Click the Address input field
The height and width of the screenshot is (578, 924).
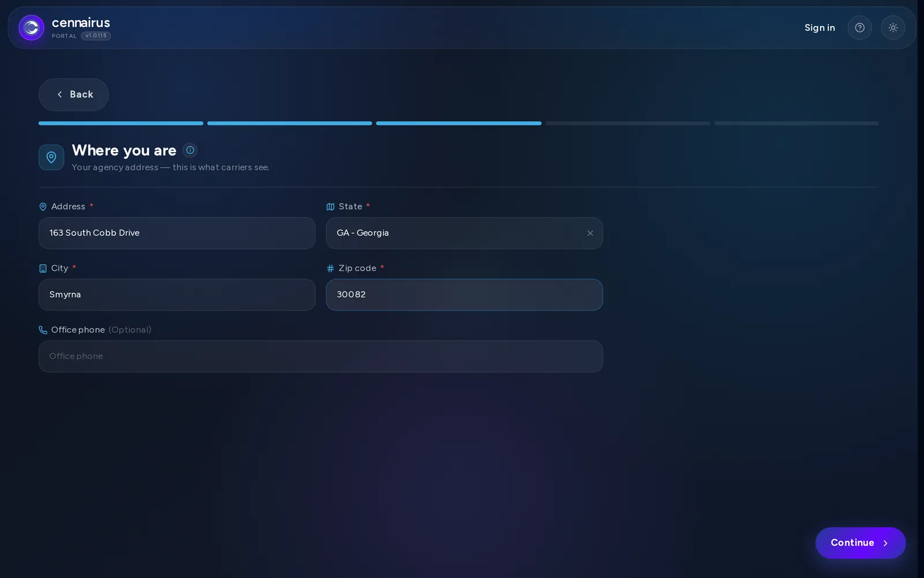coord(177,234)
